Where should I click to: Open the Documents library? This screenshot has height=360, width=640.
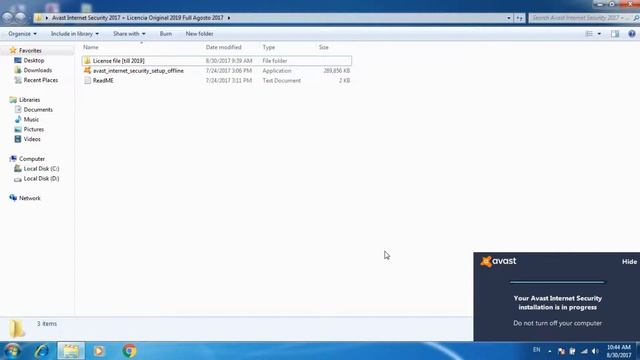pos(38,109)
